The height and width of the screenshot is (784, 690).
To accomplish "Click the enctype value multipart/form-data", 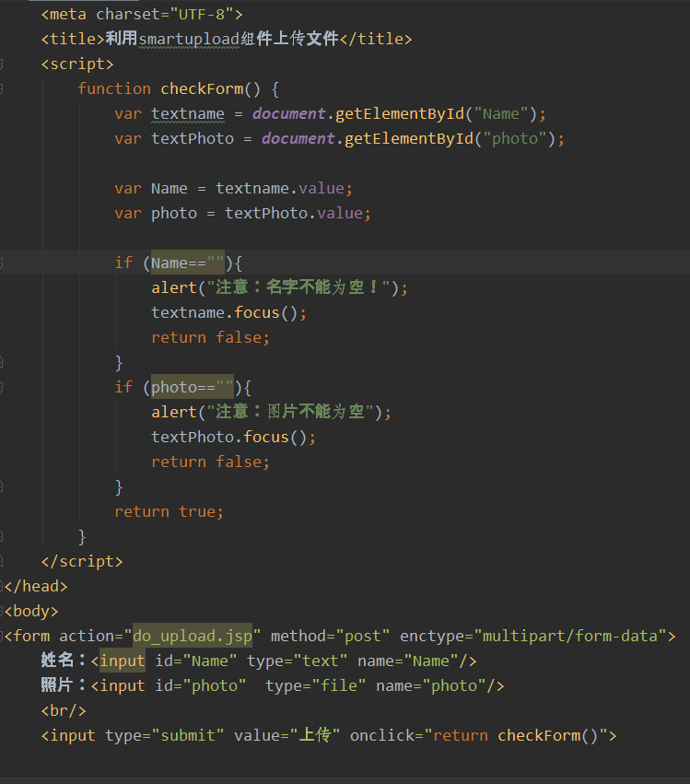I will (570, 636).
